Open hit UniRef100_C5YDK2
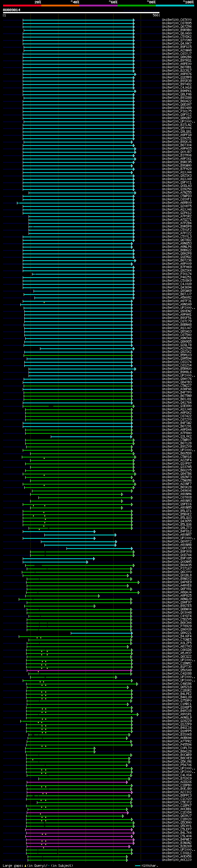197x868 pixels. coord(177,37)
